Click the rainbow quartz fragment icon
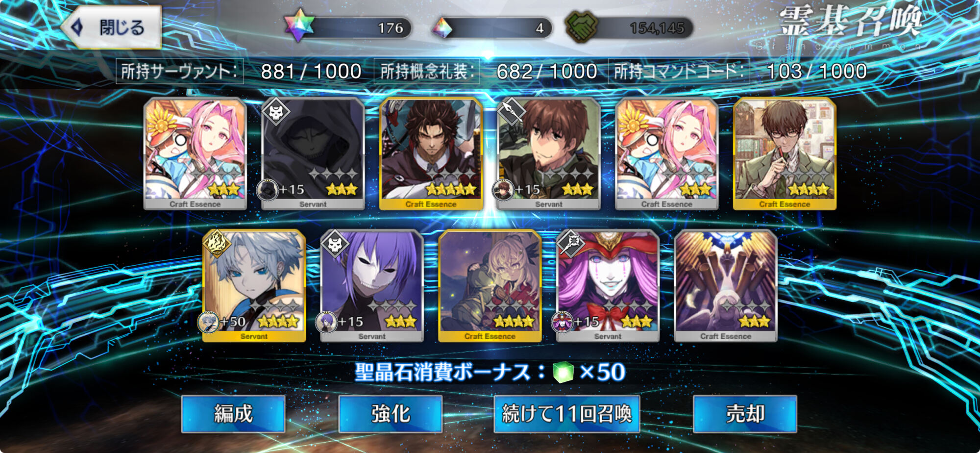 pos(442,28)
